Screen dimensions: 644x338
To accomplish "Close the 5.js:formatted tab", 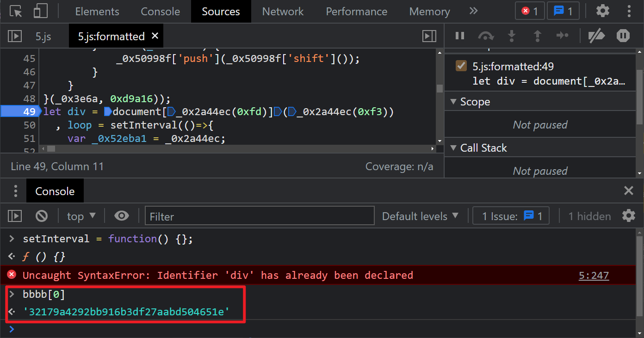I will (x=155, y=36).
